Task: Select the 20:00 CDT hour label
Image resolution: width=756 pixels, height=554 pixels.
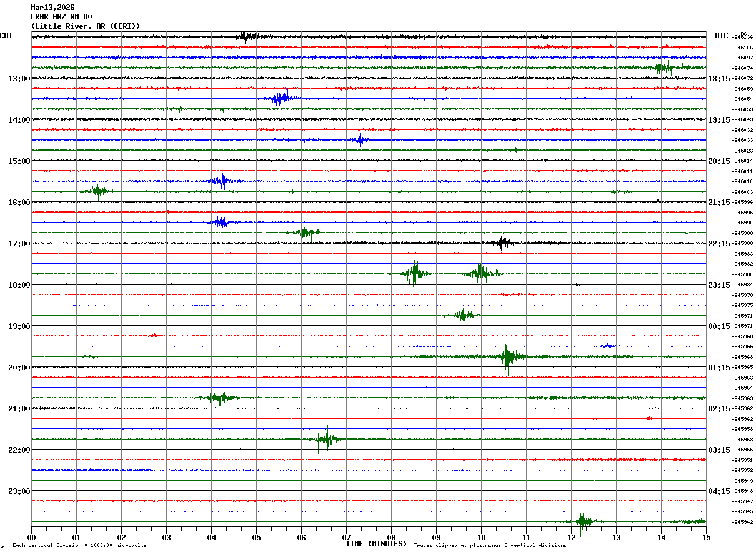Action: click(x=19, y=367)
